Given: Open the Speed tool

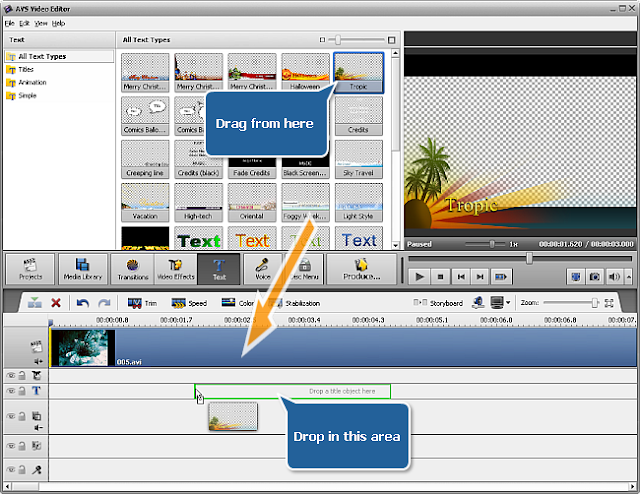Looking at the screenshot, I should (189, 303).
